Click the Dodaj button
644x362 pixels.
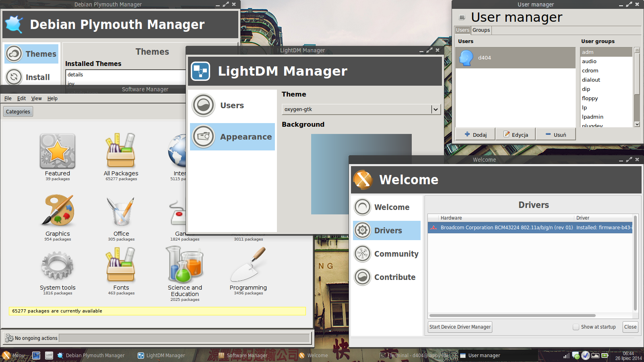coord(475,135)
